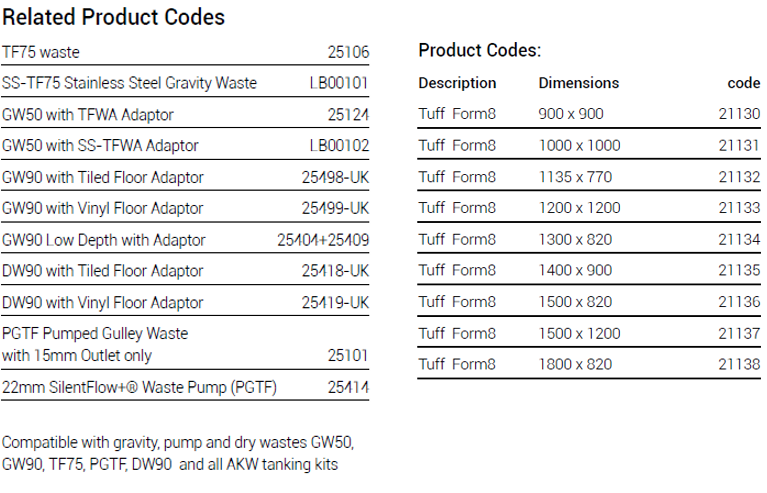Select GW90 Low Depth with Adaptor
The image size is (767, 493).
pyautogui.click(x=104, y=240)
